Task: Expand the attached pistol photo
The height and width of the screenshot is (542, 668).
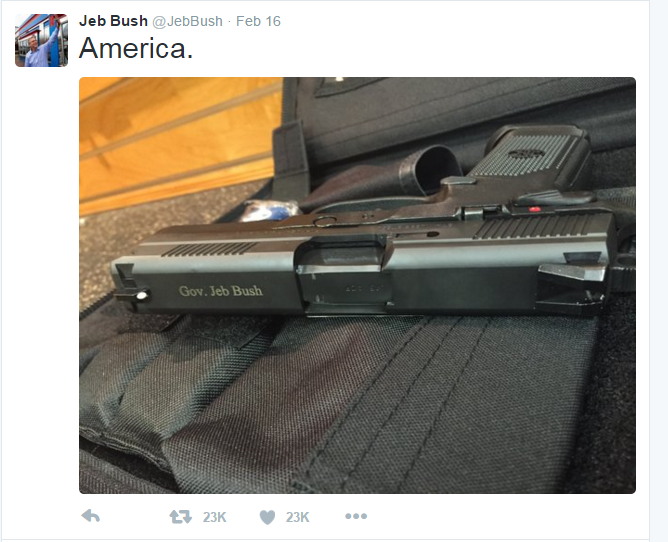Action: click(x=357, y=285)
